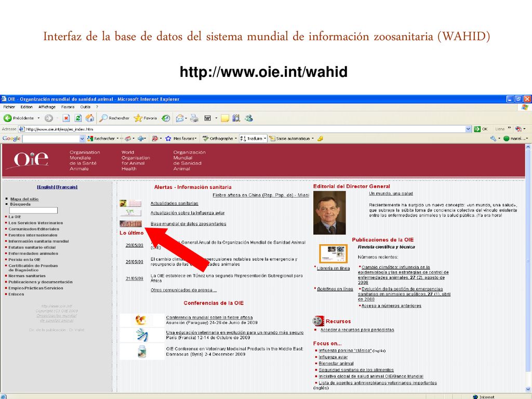This screenshot has width=532, height=399.
Task: Click the Messenger people icon
Action: pos(249,118)
